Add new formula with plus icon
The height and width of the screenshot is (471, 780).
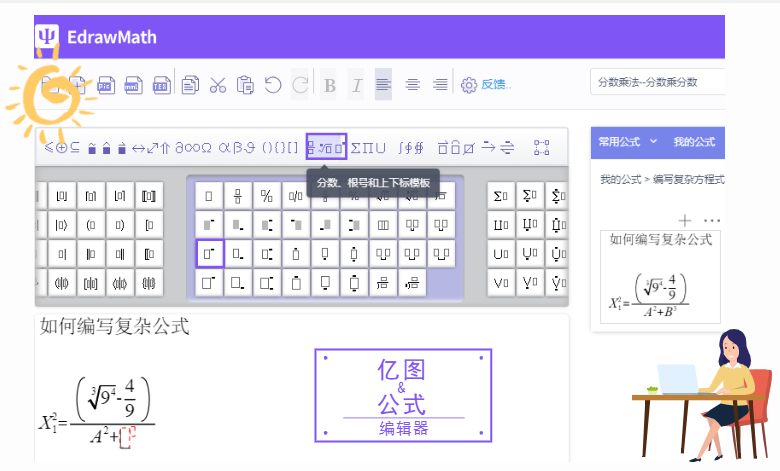[685, 220]
